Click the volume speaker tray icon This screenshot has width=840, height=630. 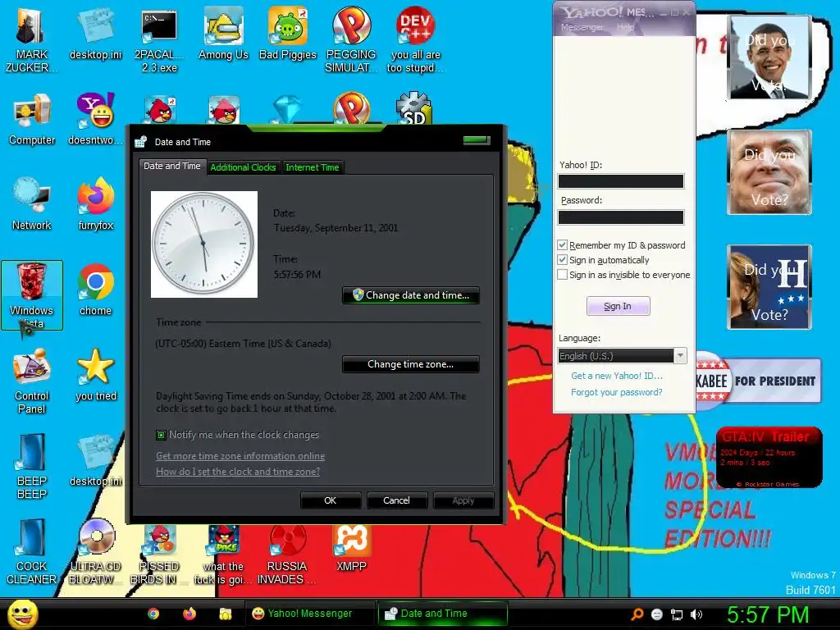click(696, 614)
